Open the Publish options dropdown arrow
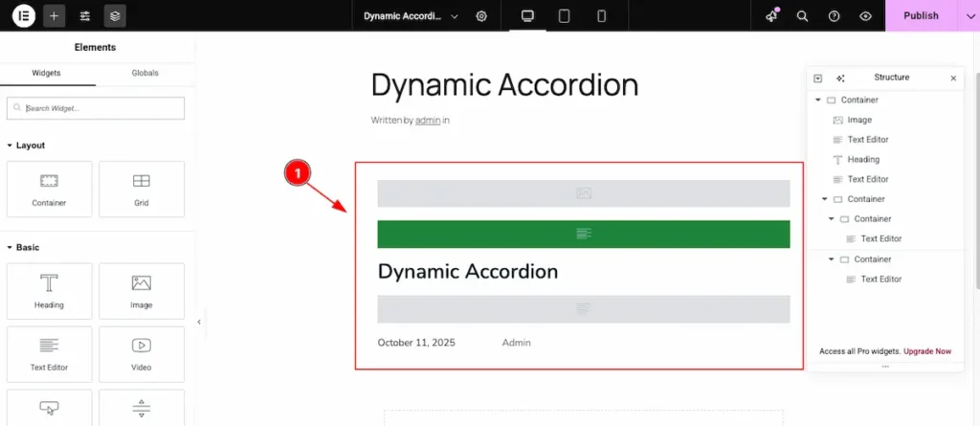Image resolution: width=980 pixels, height=426 pixels. pyautogui.click(x=967, y=15)
